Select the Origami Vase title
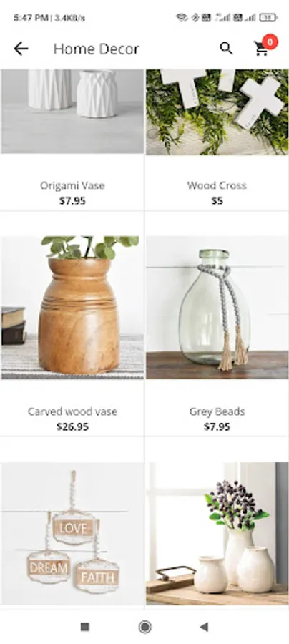 [72, 185]
